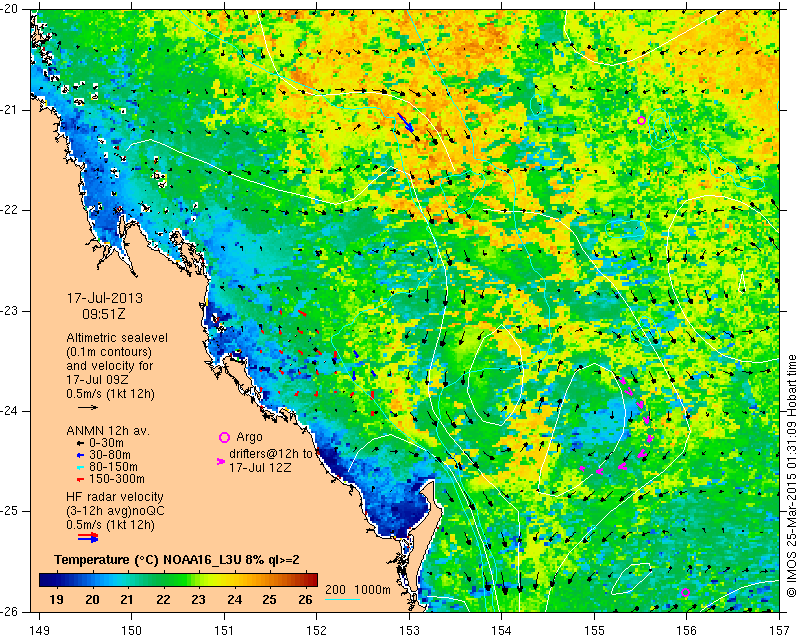Select the Argo float marker near 155.5°E, 21°S
The height and width of the screenshot is (640, 800).
(641, 120)
